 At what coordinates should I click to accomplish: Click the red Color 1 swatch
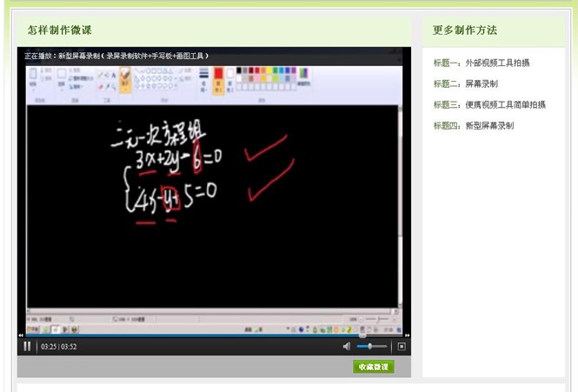pyautogui.click(x=218, y=76)
